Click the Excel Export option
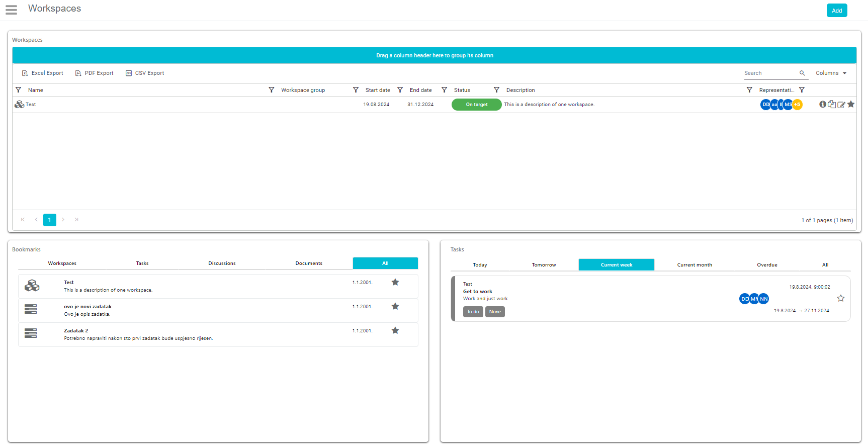Viewport: 868px width, 448px height. [x=42, y=73]
